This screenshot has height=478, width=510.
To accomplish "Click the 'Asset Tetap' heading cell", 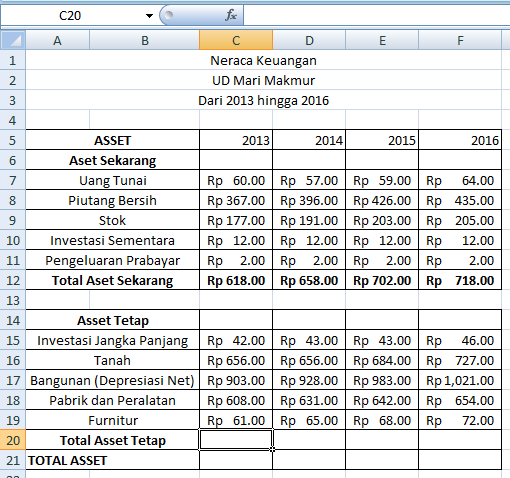I will coord(113,320).
